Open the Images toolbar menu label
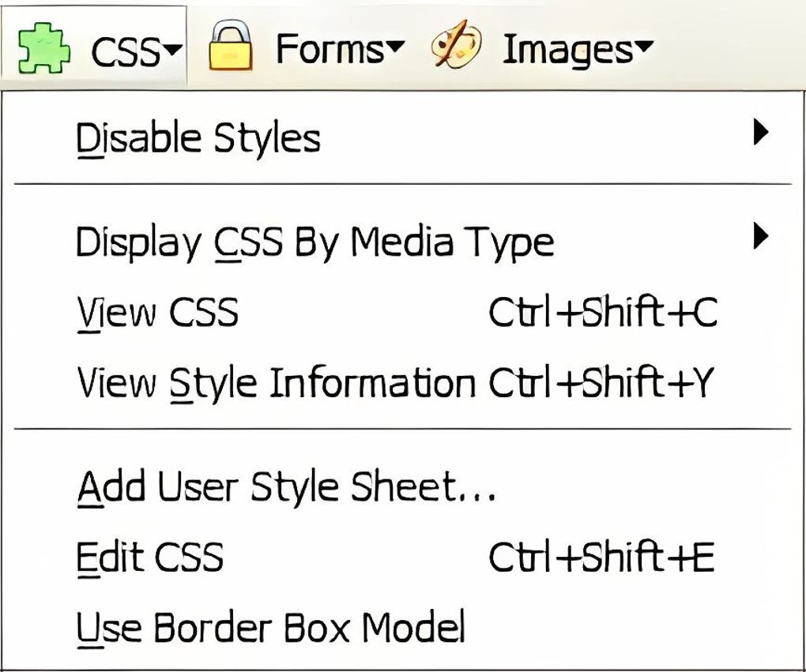806x672 pixels. click(x=566, y=50)
